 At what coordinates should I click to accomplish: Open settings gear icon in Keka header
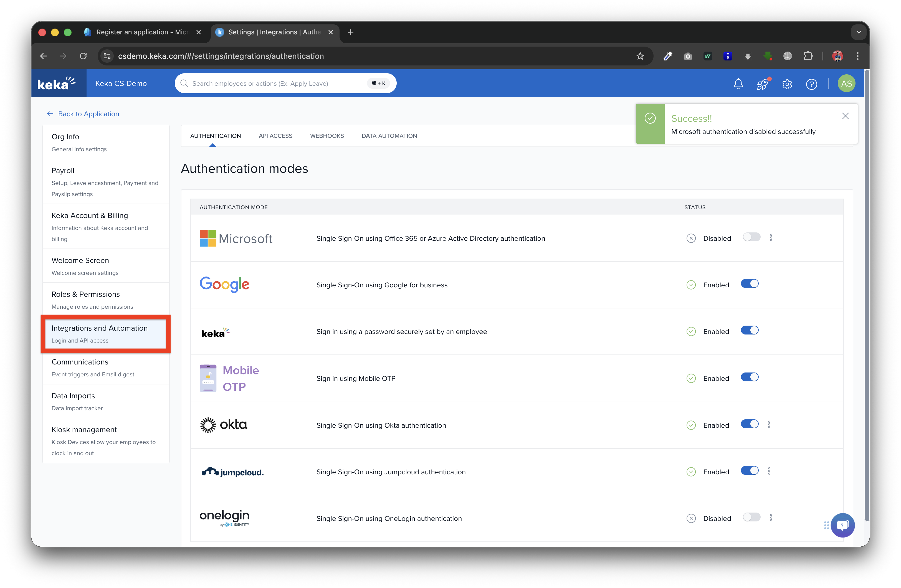click(787, 84)
